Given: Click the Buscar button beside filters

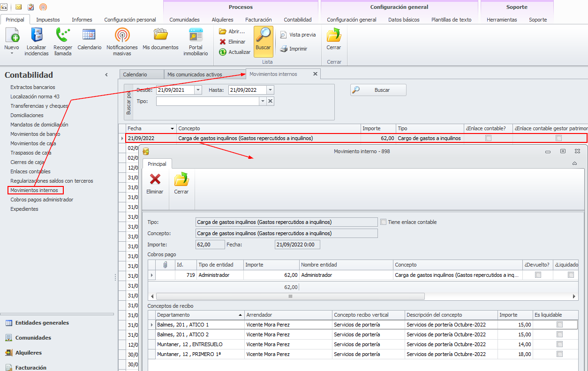Looking at the screenshot, I should click(378, 90).
